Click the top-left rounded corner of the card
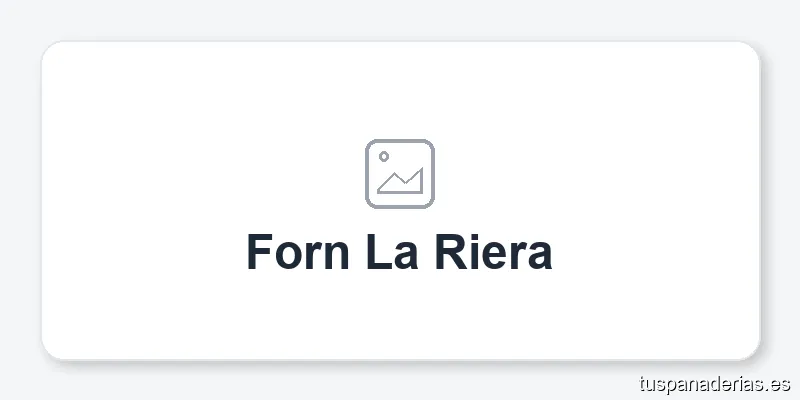 pyautogui.click(x=49, y=50)
